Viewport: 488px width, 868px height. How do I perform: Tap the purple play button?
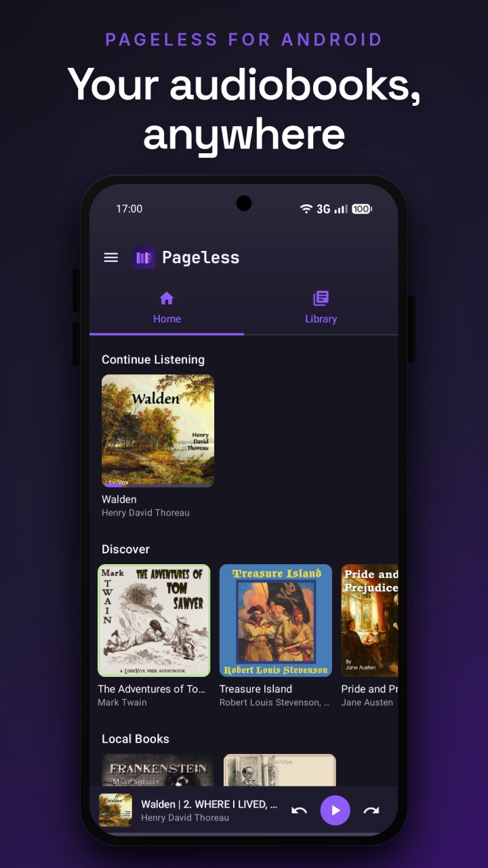click(x=335, y=810)
